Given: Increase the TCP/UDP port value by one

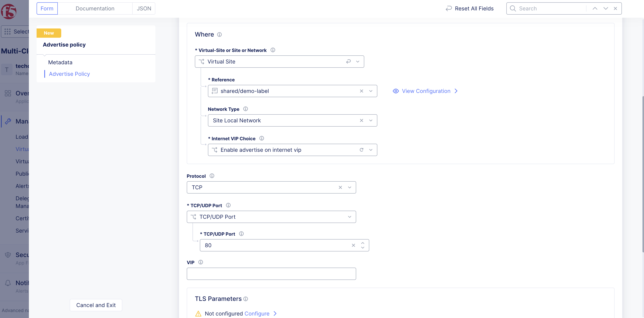Looking at the screenshot, I should [363, 243].
